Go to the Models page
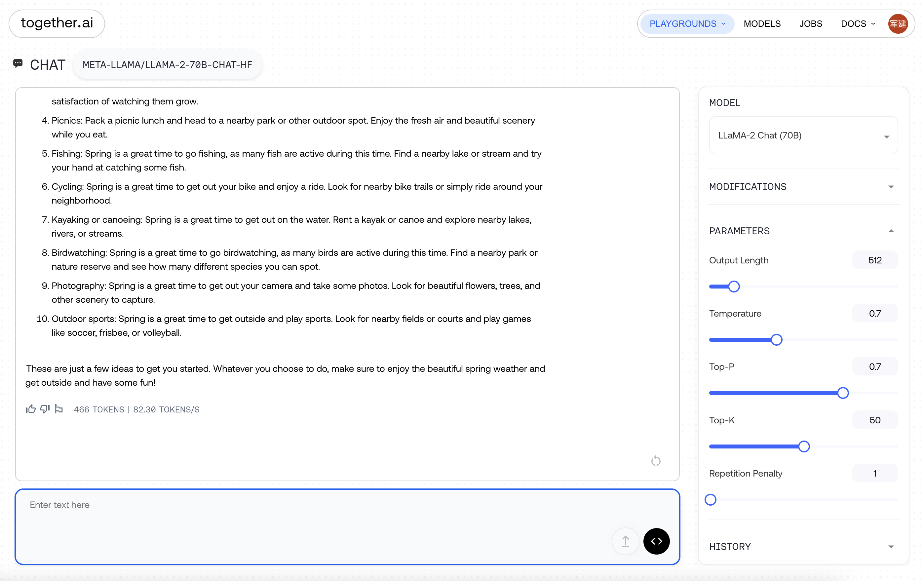Screen dimensions: 924x581 [762, 24]
